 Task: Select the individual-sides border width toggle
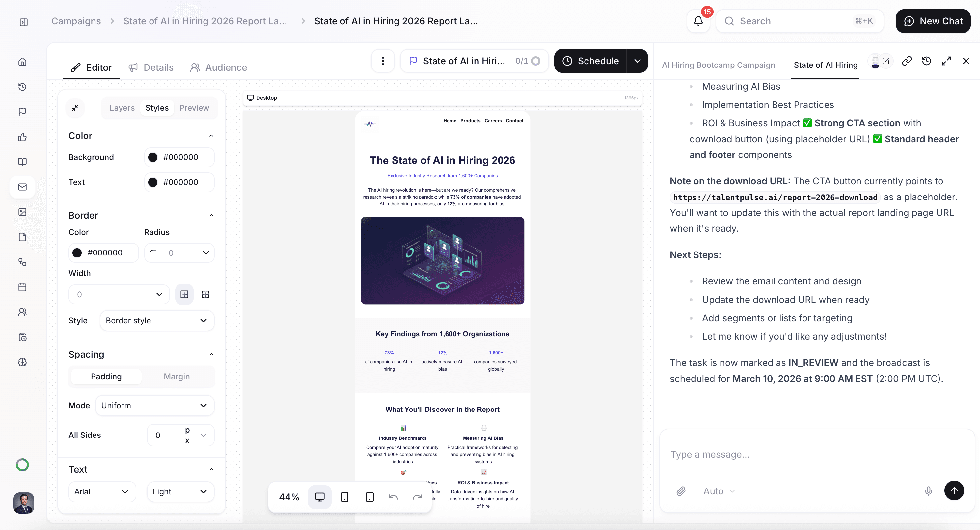(x=205, y=294)
